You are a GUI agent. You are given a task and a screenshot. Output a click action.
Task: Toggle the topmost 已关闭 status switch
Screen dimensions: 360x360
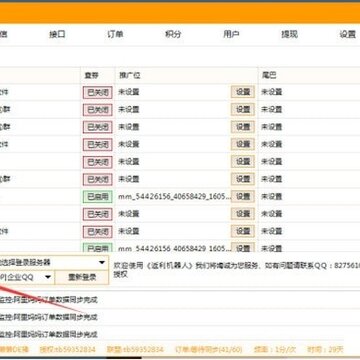click(x=98, y=92)
